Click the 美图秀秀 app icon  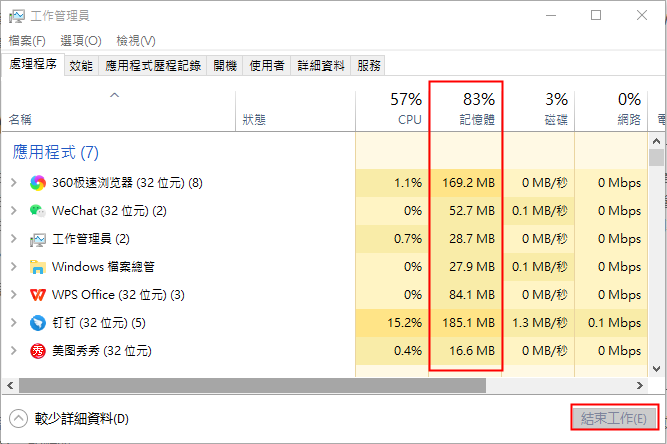click(38, 351)
